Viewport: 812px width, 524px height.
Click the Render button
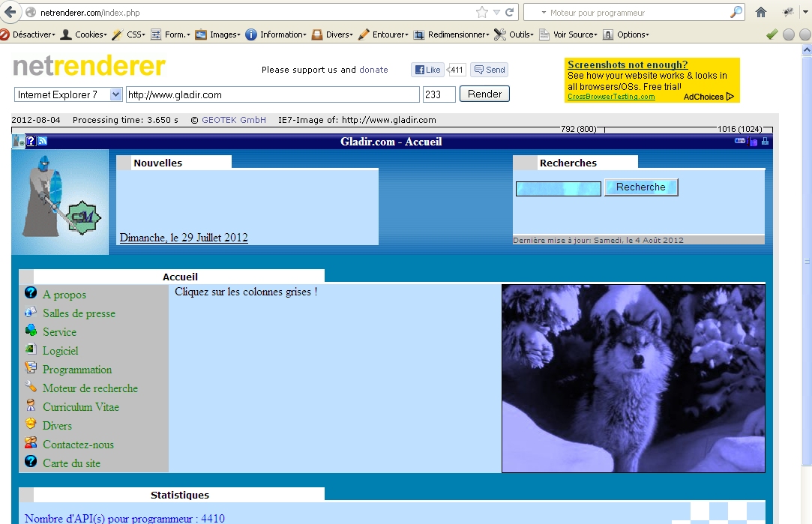click(484, 94)
